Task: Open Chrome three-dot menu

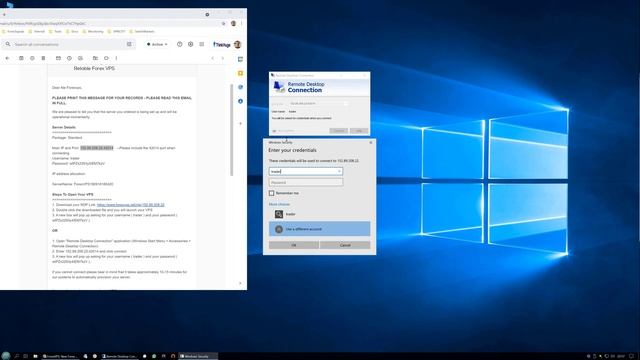Action: [242, 24]
